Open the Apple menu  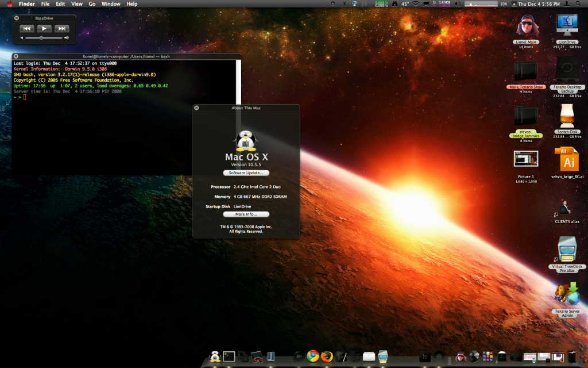coord(9,4)
